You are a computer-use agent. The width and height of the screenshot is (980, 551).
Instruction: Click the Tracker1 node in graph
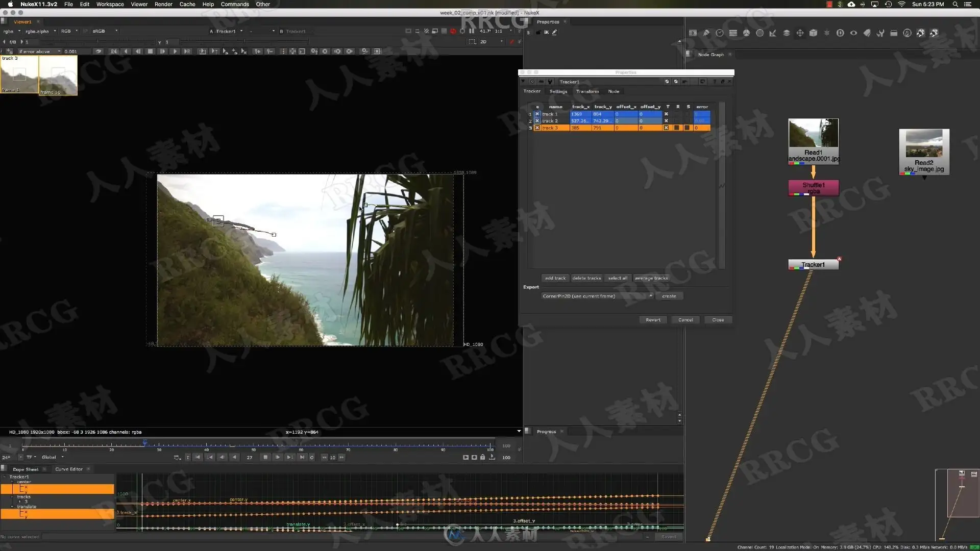(x=813, y=264)
